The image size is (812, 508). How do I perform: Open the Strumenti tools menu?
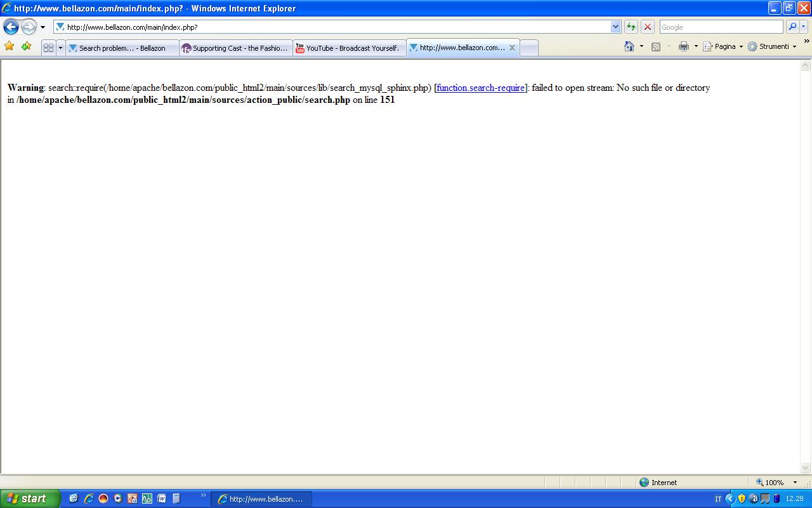772,46
